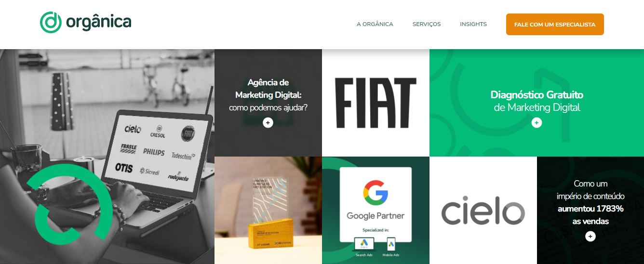Open the FIAT logo tile
644x264 pixels.
[376, 103]
